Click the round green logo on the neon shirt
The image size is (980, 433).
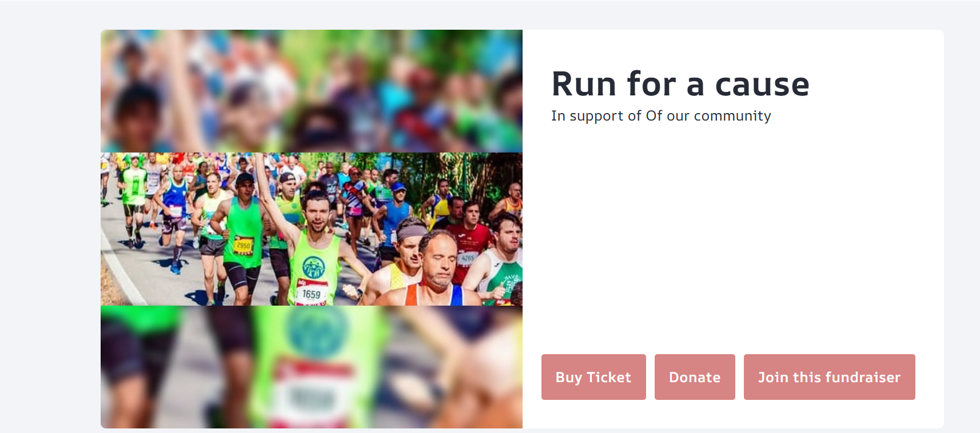point(313,267)
